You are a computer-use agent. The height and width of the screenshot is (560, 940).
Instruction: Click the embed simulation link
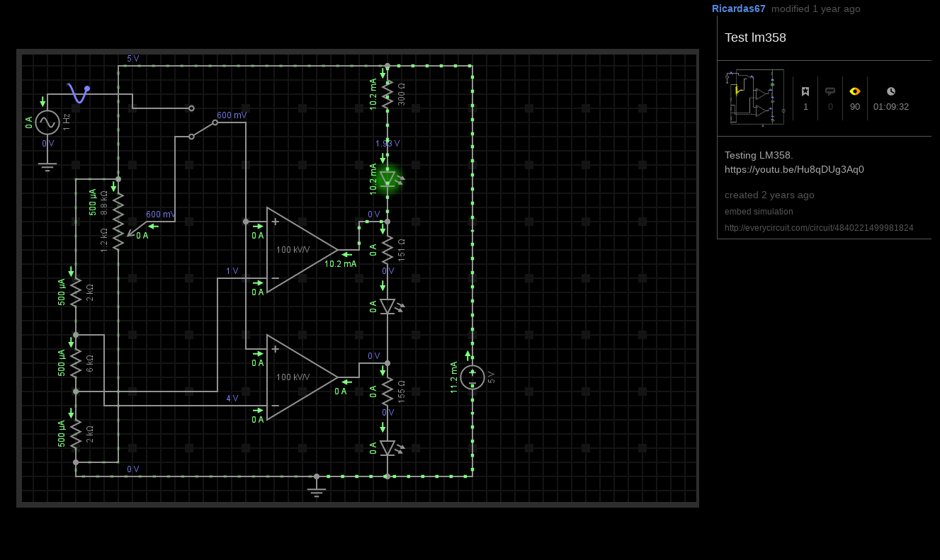click(759, 212)
